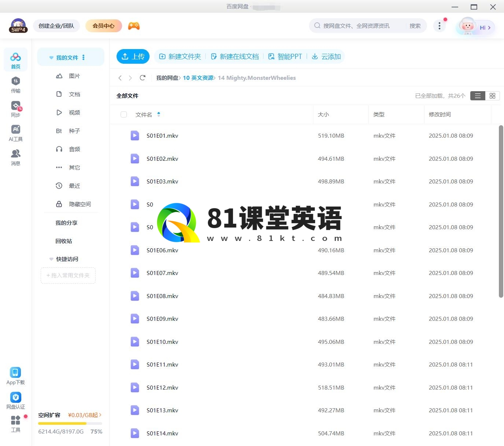Viewport: 504px width, 446px height.
Task: Open the 同步 sync sidebar icon
Action: coord(15,109)
